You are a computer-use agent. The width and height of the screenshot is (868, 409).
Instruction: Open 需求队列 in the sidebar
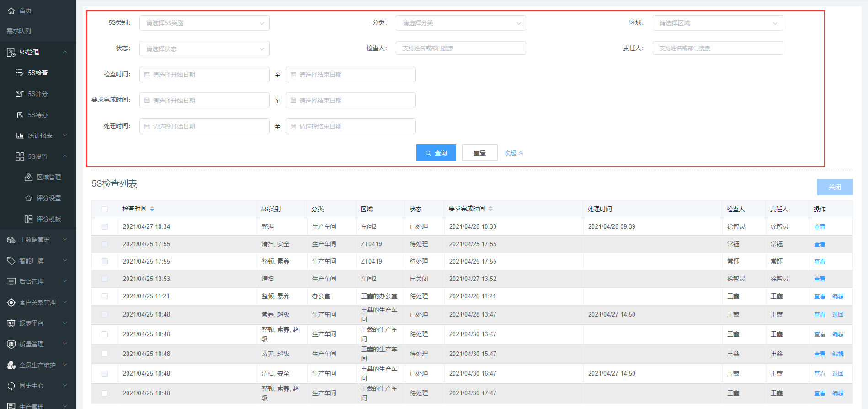click(19, 31)
